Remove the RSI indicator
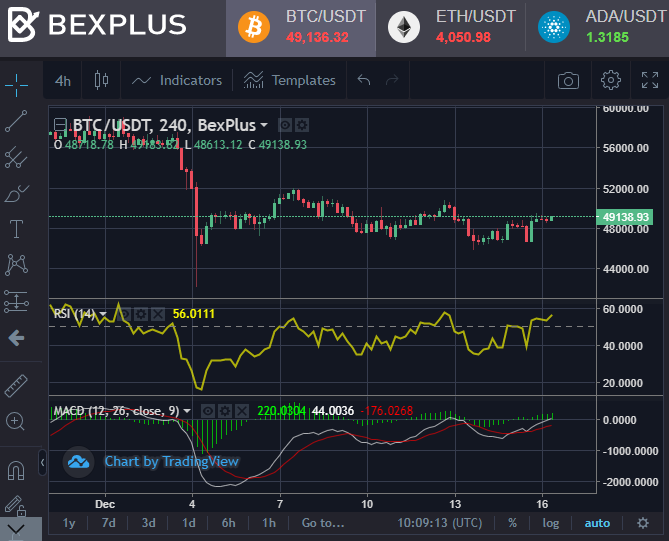This screenshot has height=541, width=669. click(158, 314)
